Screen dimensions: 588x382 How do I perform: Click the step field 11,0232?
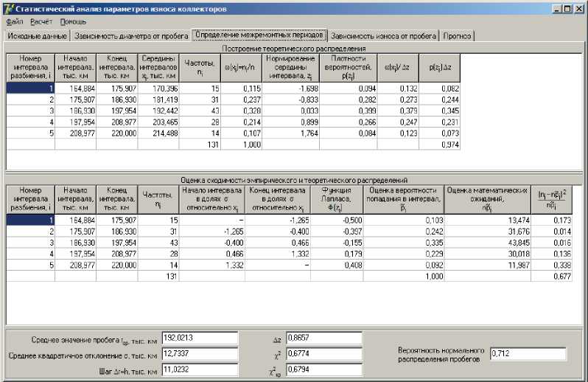pos(200,369)
